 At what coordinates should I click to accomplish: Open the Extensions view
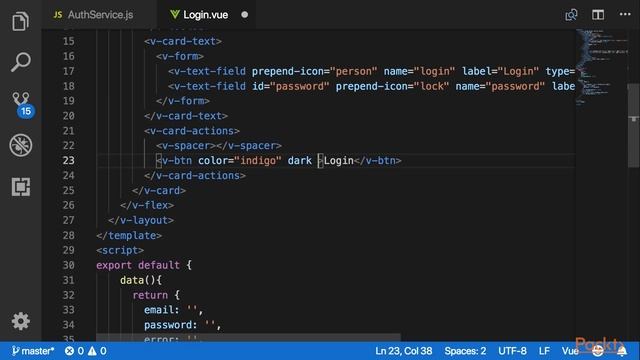[x=21, y=187]
